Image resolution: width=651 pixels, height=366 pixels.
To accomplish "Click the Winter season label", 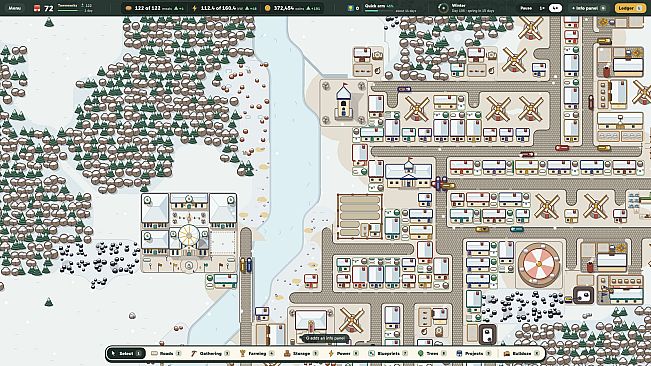I will click(x=458, y=5).
